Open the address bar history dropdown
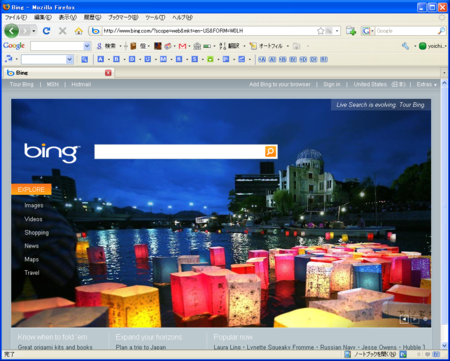The height and width of the screenshot is (361, 450). coord(337,31)
